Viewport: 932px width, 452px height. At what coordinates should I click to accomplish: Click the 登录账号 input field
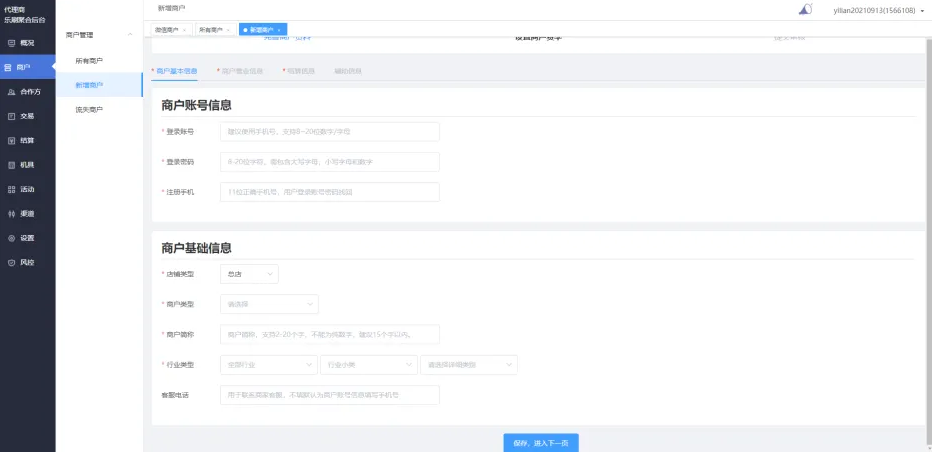(329, 131)
